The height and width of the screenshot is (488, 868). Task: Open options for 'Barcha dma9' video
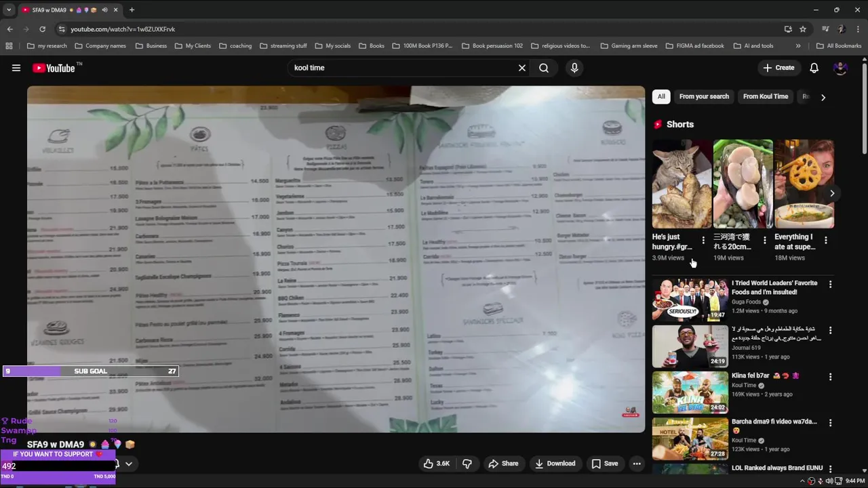tap(830, 423)
